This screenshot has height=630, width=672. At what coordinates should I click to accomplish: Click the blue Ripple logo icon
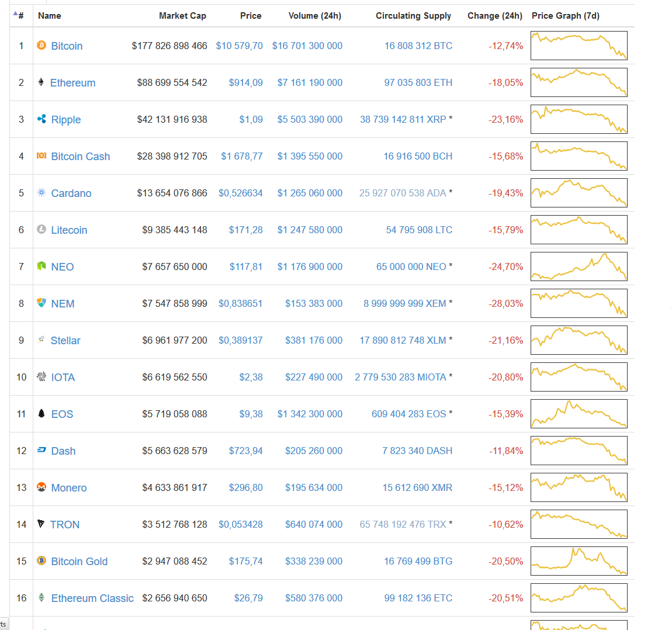point(41,119)
